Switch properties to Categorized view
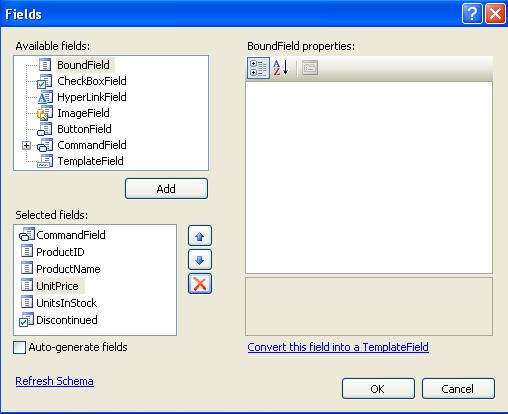 point(258,68)
